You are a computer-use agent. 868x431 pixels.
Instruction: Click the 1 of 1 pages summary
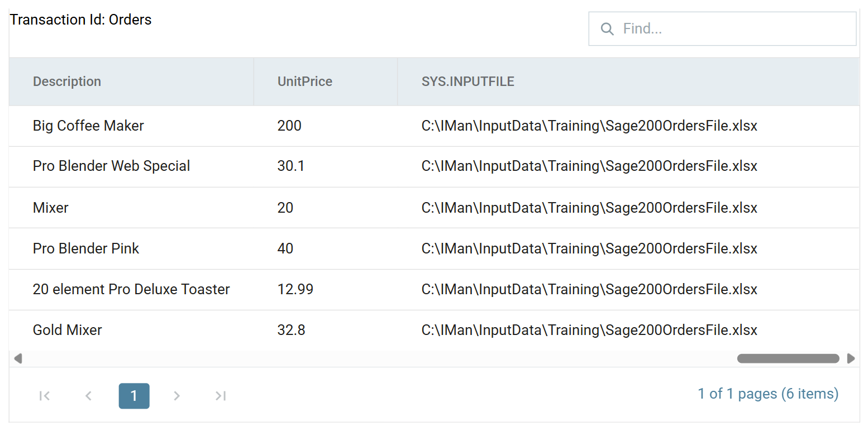coord(768,394)
